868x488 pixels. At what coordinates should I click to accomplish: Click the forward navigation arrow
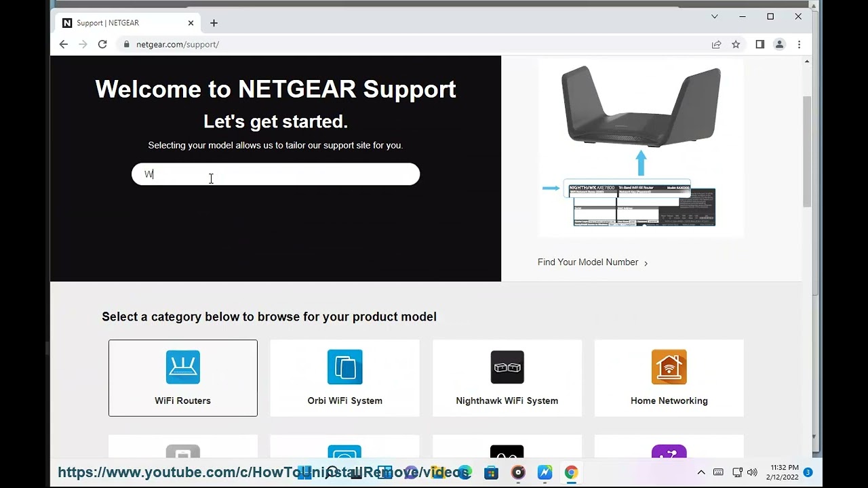83,44
